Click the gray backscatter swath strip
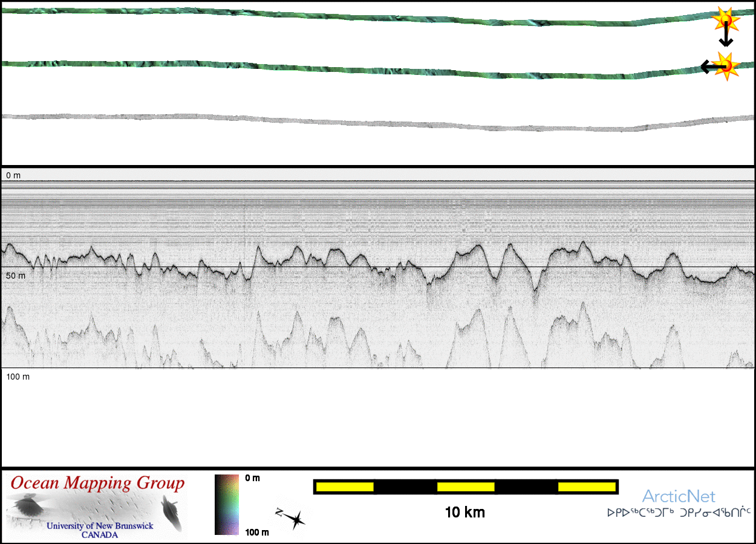This screenshot has width=756, height=544. point(363,121)
